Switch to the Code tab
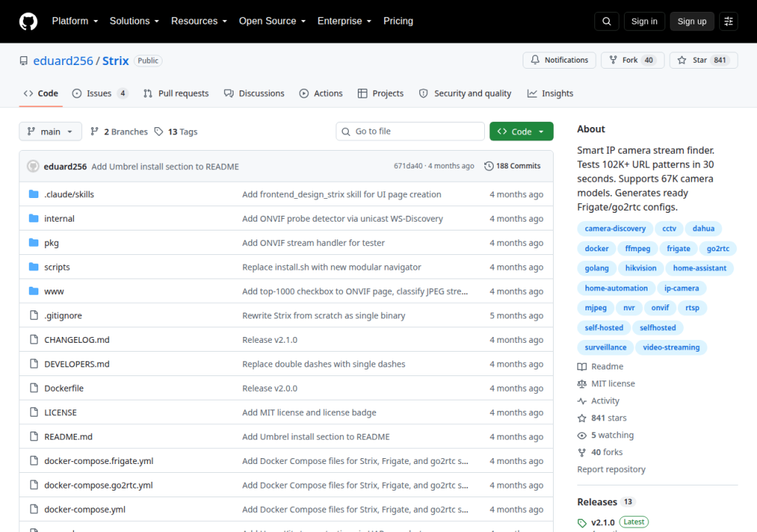This screenshot has height=532, width=757. click(x=41, y=93)
